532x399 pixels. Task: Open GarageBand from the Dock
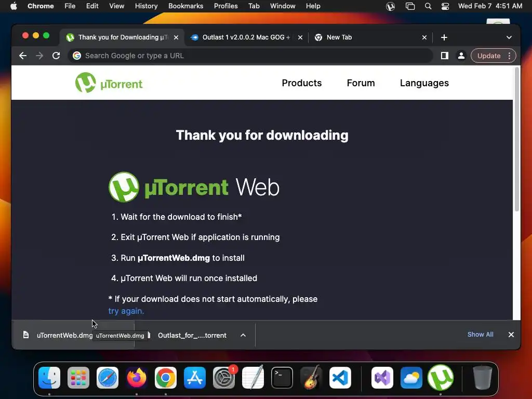(x=311, y=377)
